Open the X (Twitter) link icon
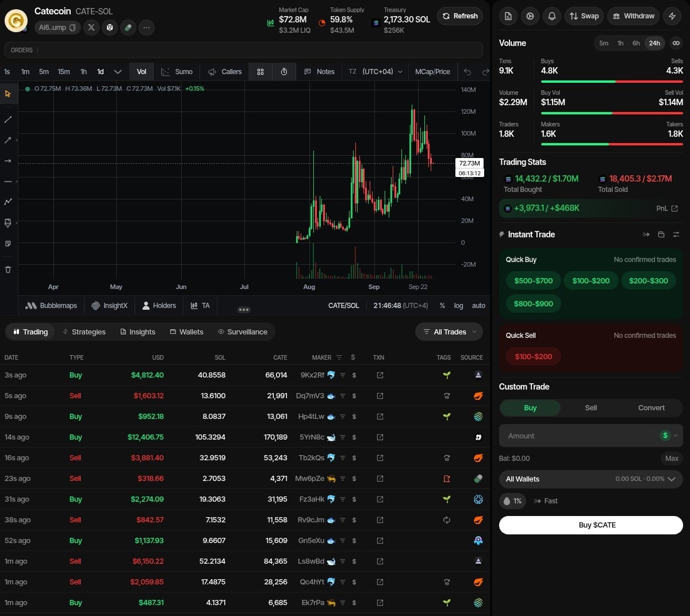690x616 pixels. click(x=91, y=27)
